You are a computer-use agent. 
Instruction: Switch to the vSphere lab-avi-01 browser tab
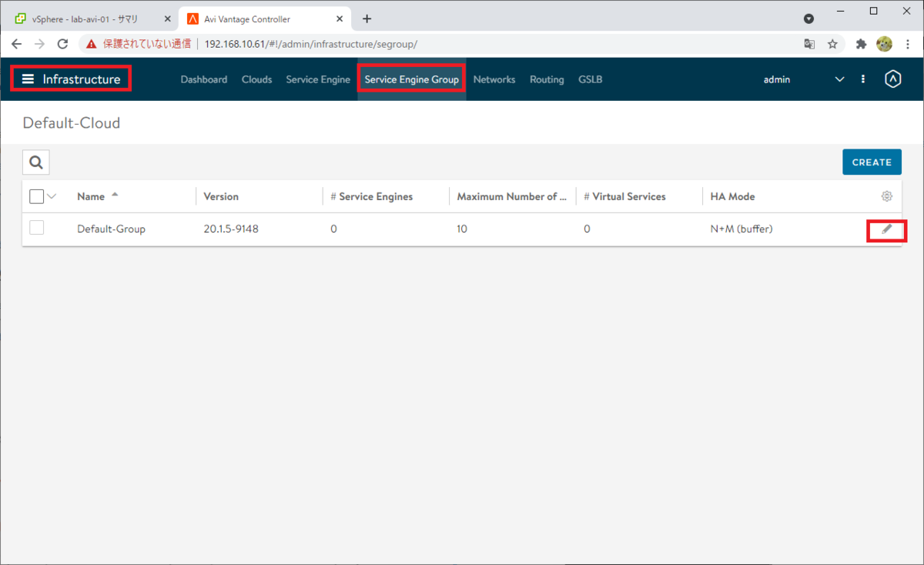click(90, 19)
